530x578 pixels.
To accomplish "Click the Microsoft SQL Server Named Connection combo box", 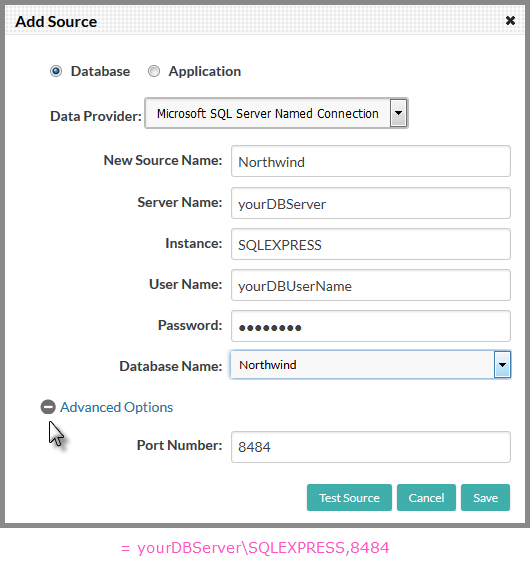I will tap(276, 113).
